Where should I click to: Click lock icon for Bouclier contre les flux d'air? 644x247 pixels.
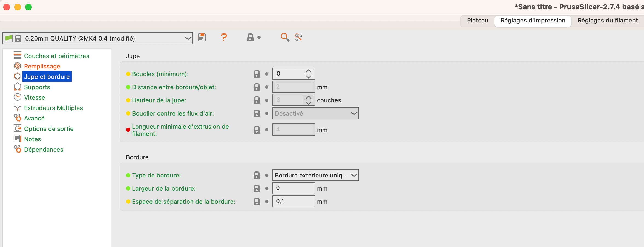point(257,113)
